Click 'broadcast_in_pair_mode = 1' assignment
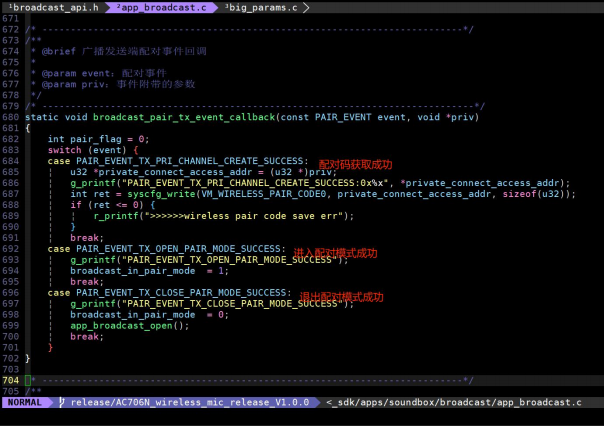The image size is (604, 426). (x=149, y=271)
